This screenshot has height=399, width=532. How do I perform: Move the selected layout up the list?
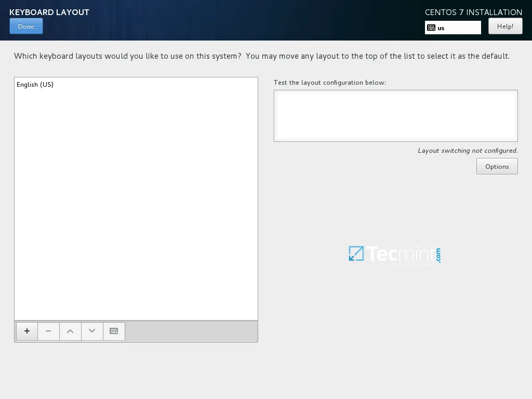pyautogui.click(x=70, y=331)
